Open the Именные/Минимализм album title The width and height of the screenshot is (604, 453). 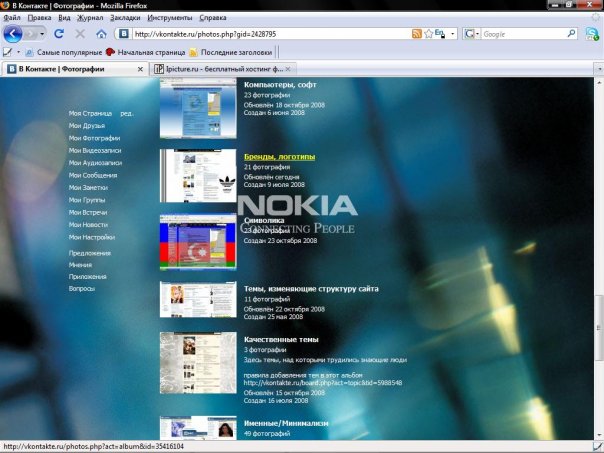tap(286, 423)
